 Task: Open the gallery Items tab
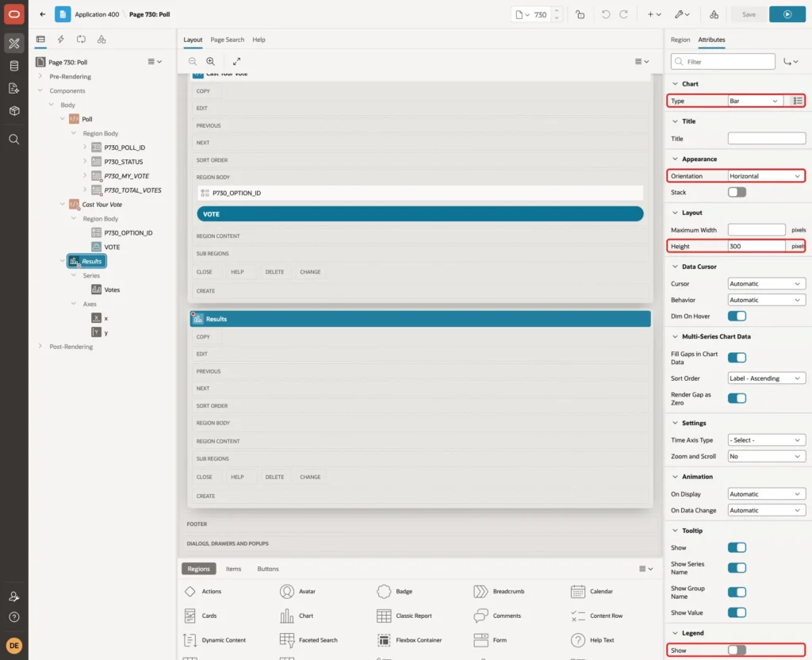(233, 569)
